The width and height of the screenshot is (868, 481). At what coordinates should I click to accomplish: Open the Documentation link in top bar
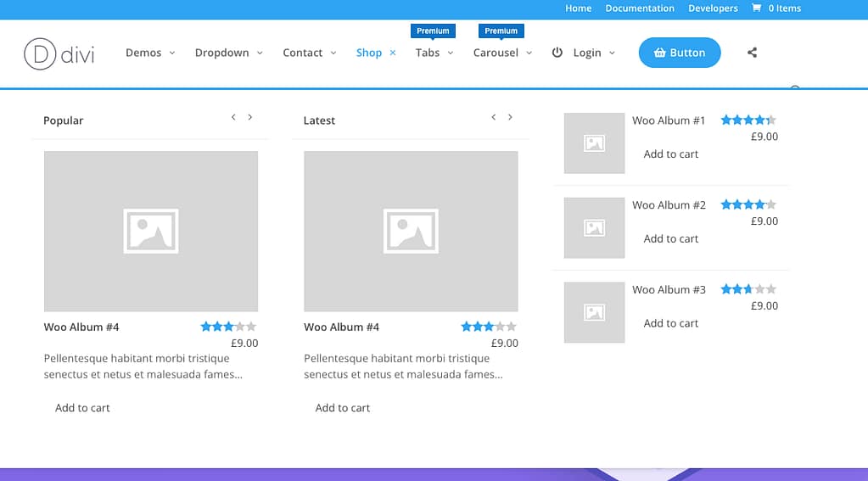pyautogui.click(x=639, y=8)
